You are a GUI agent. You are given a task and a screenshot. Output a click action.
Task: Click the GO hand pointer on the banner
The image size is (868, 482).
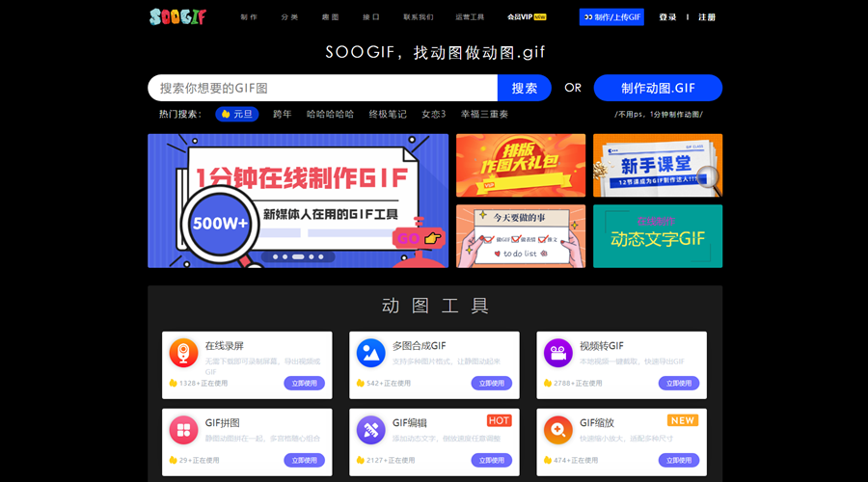432,238
